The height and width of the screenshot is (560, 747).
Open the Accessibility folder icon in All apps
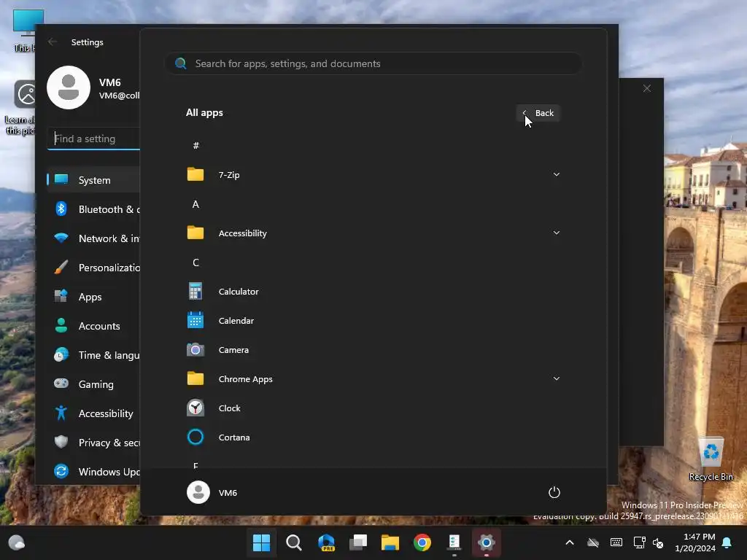point(196,233)
